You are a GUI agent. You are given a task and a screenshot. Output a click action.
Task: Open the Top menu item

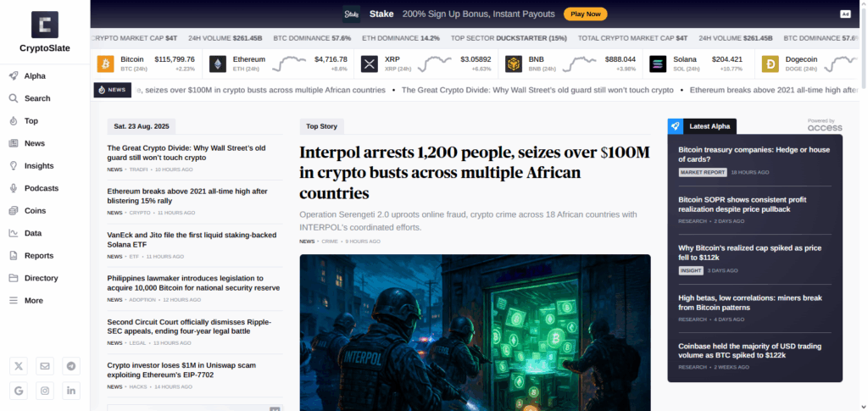coord(31,120)
